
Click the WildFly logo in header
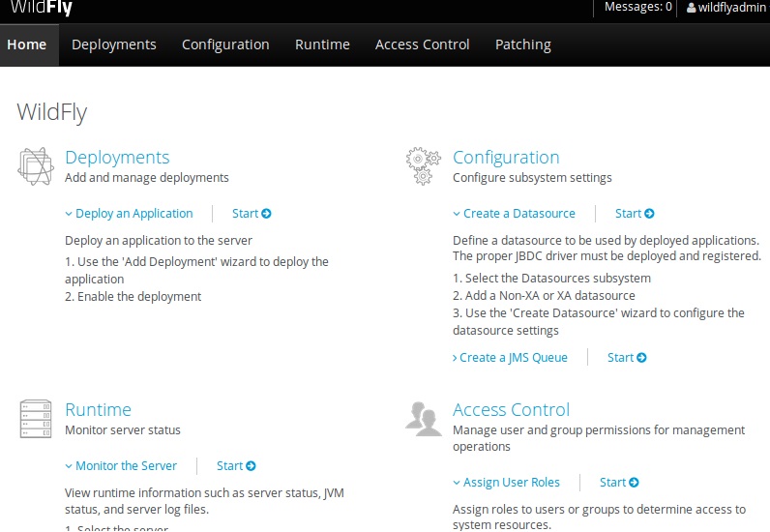coord(42,8)
